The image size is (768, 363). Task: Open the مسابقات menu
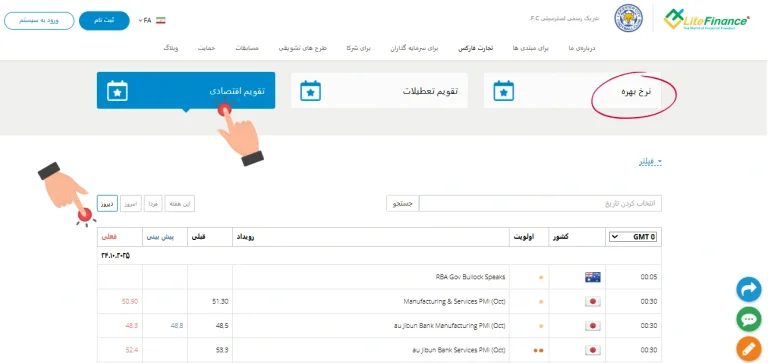pos(247,48)
